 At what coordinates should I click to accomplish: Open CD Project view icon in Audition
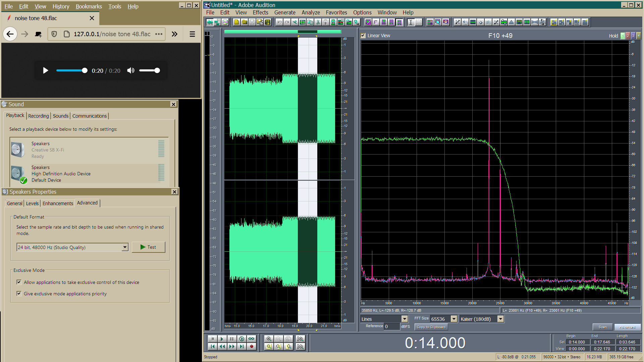click(x=225, y=22)
